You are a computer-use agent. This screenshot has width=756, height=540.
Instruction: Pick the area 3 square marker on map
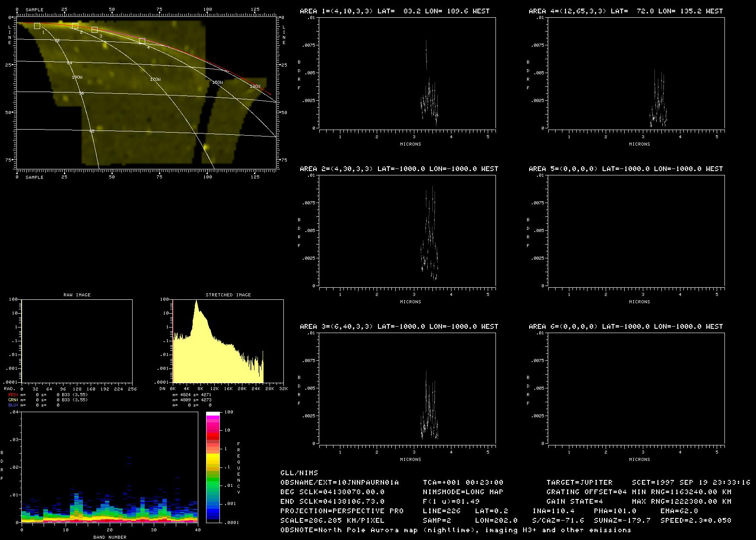point(95,30)
